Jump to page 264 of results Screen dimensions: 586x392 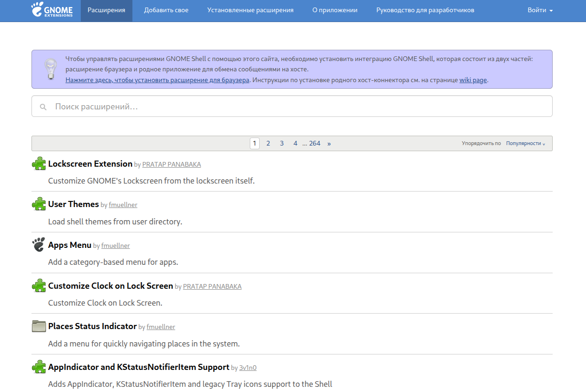[315, 143]
